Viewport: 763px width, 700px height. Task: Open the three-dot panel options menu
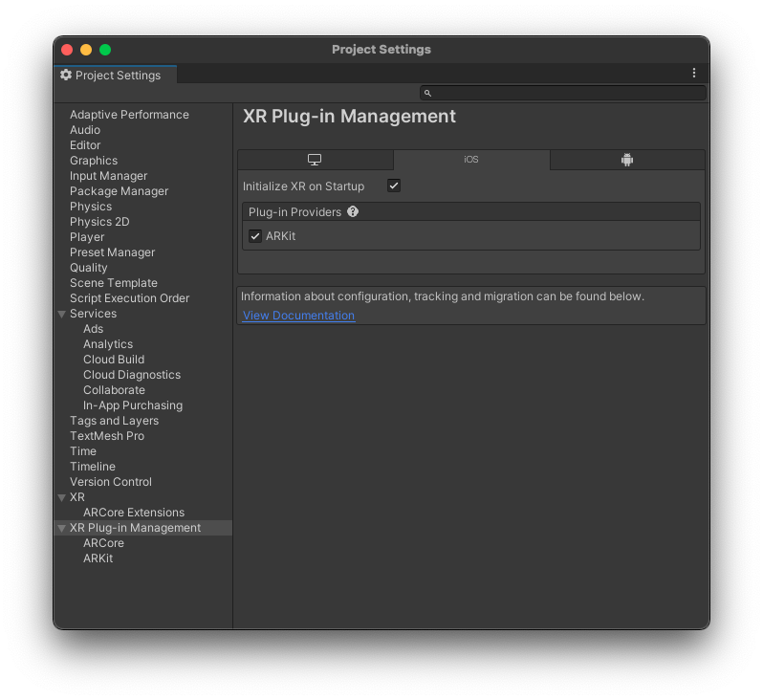tap(694, 73)
